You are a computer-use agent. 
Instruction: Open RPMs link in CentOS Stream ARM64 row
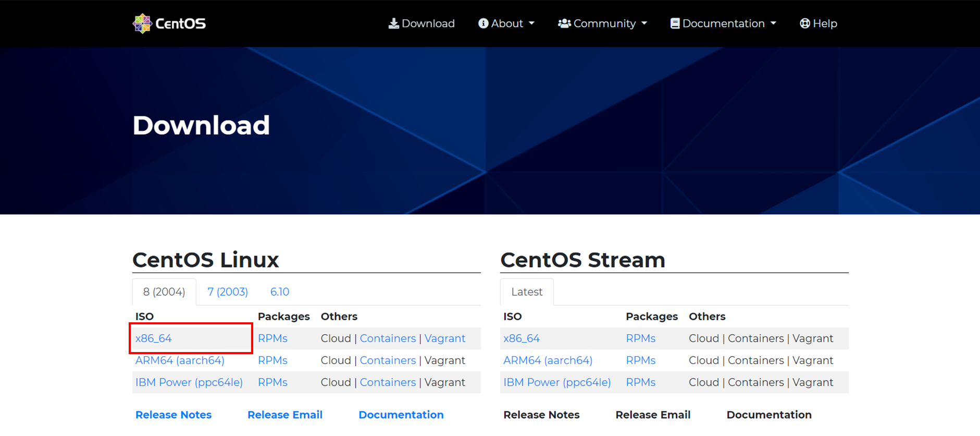pyautogui.click(x=641, y=360)
